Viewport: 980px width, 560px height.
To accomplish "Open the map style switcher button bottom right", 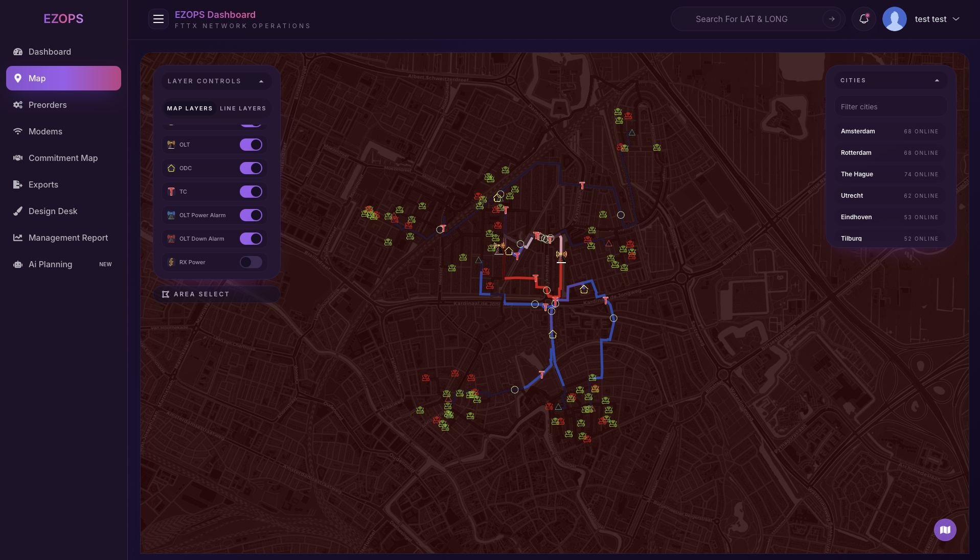I will [x=945, y=530].
